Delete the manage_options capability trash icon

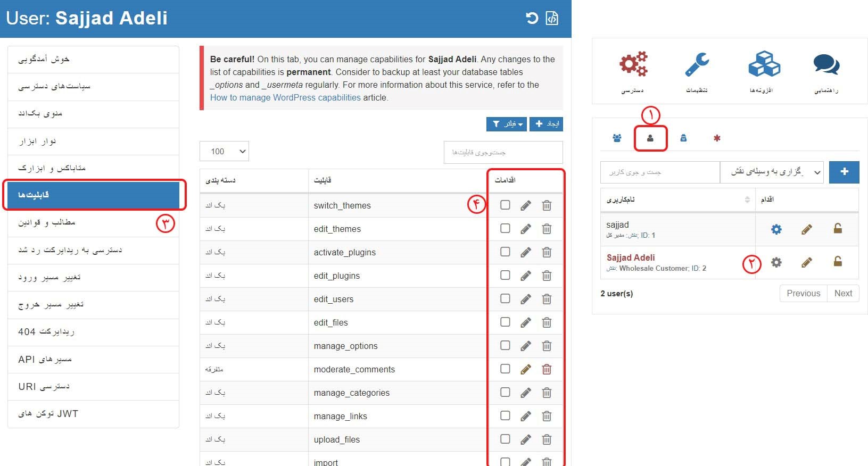coord(547,346)
